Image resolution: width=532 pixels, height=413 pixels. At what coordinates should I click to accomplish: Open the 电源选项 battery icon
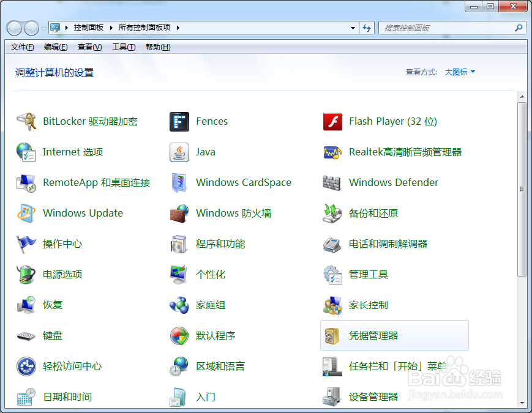click(x=26, y=274)
